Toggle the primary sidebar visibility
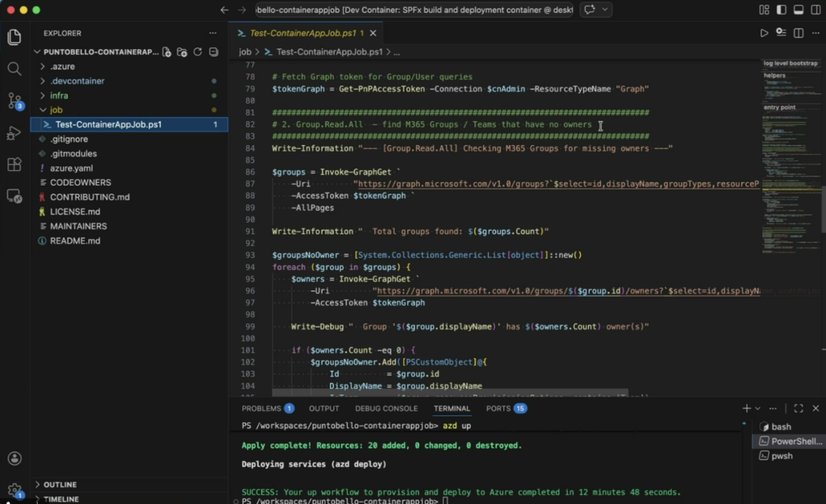 pos(781,10)
